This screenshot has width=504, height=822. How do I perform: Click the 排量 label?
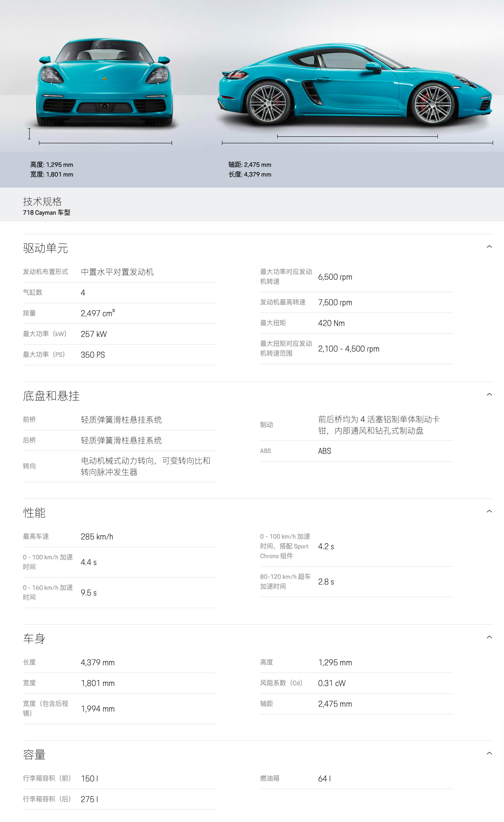[29, 313]
